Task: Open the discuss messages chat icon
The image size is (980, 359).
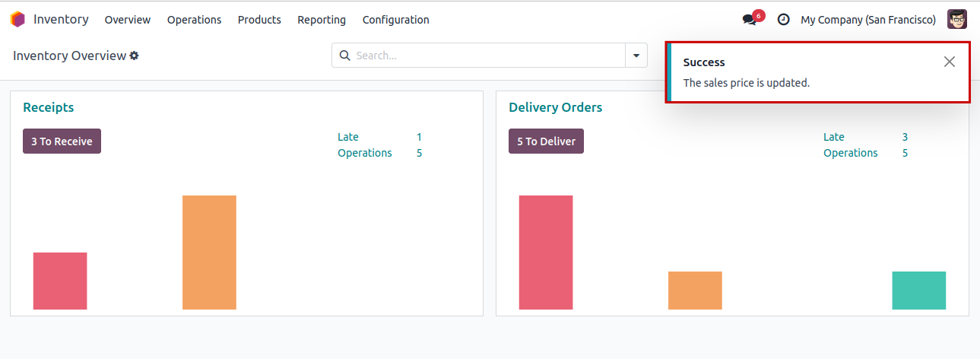Action: tap(750, 20)
